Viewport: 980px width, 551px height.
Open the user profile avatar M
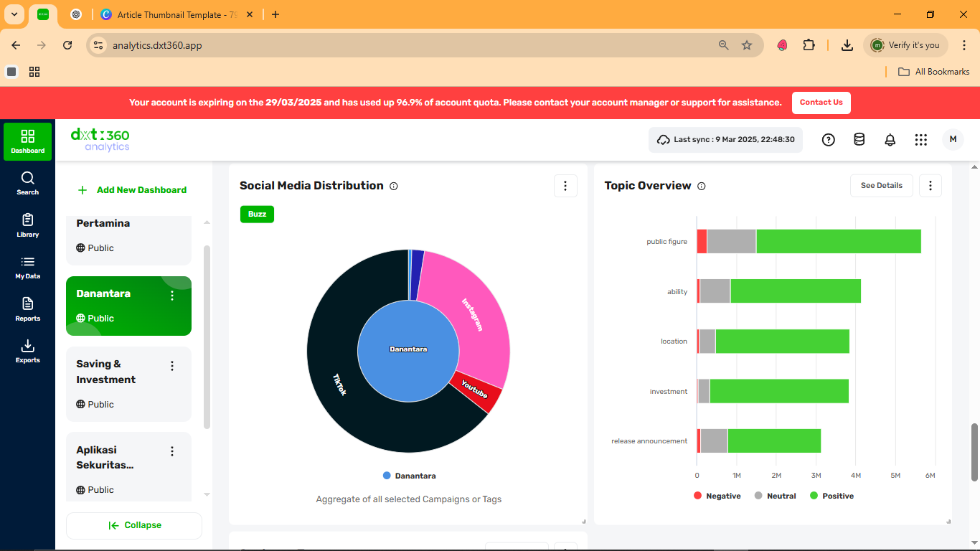pos(952,140)
